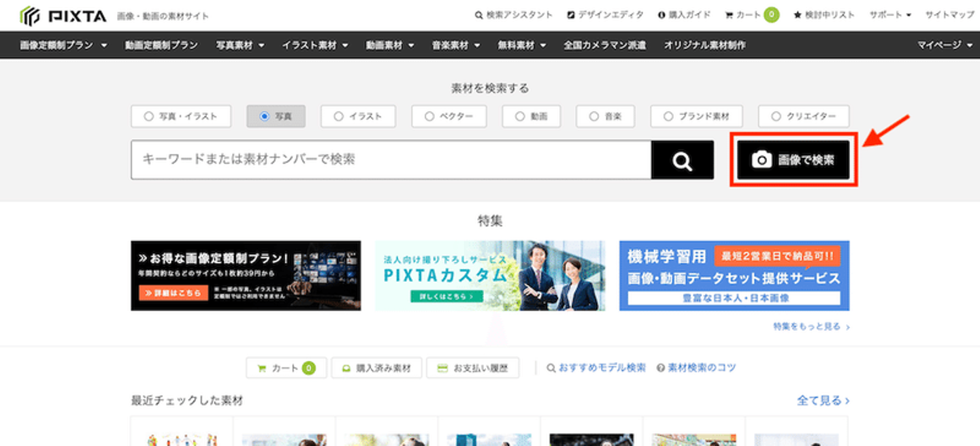Expand 音楽素材 menu

(456, 45)
